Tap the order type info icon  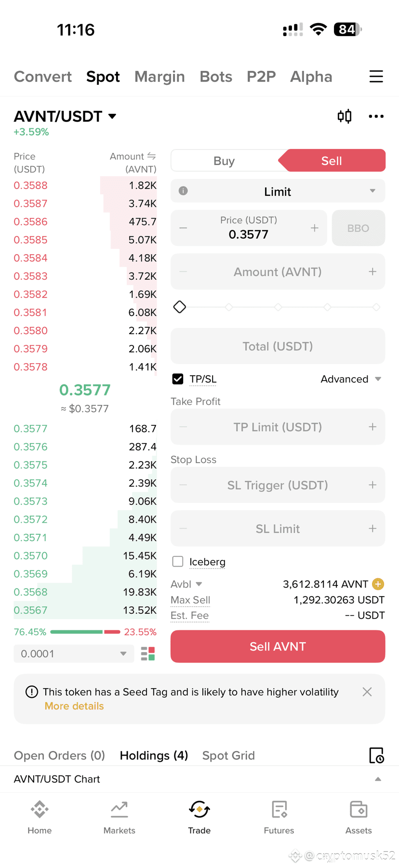tap(183, 191)
